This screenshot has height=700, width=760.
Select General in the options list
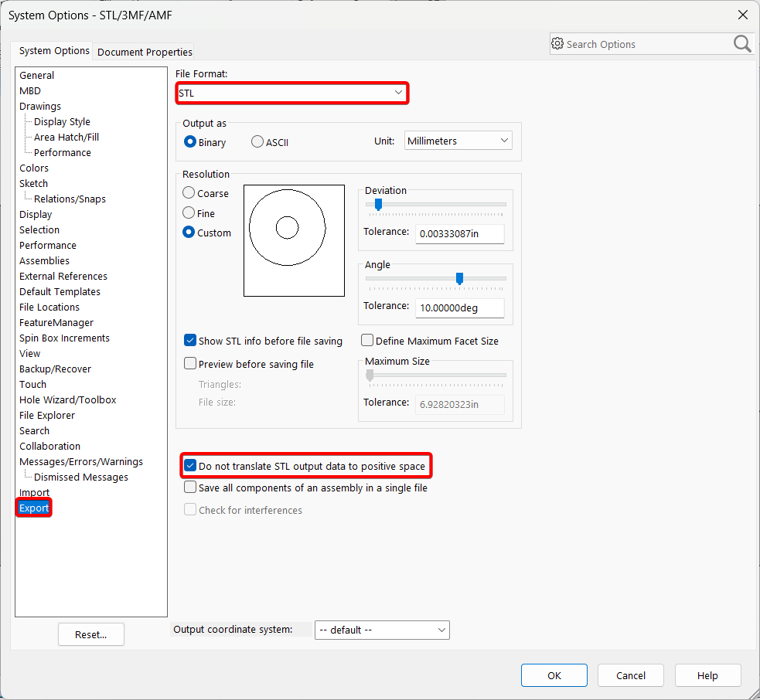pos(37,76)
